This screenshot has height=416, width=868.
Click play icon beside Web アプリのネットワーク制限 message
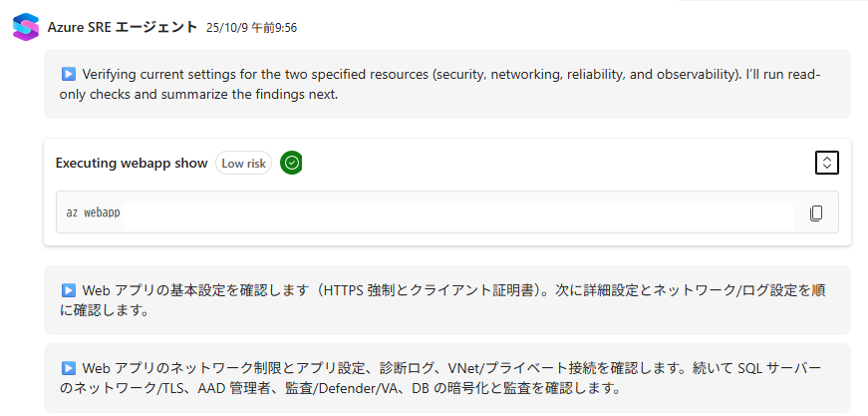69,368
